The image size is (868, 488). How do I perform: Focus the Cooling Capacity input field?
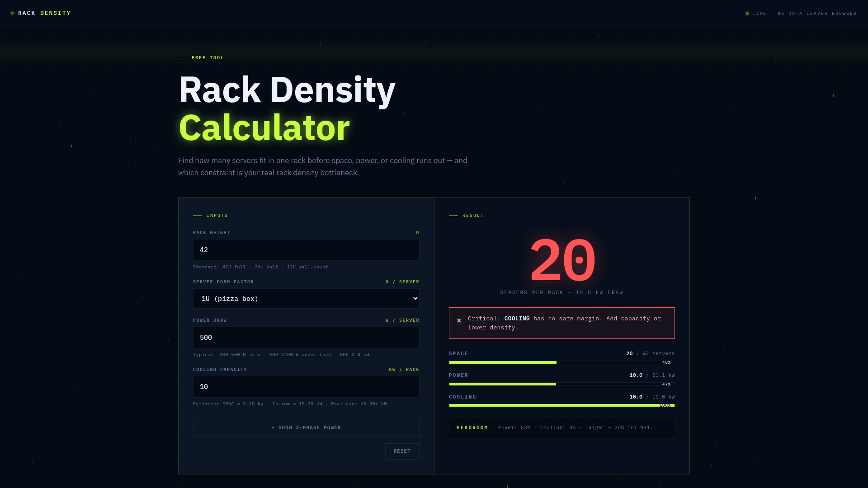(306, 387)
